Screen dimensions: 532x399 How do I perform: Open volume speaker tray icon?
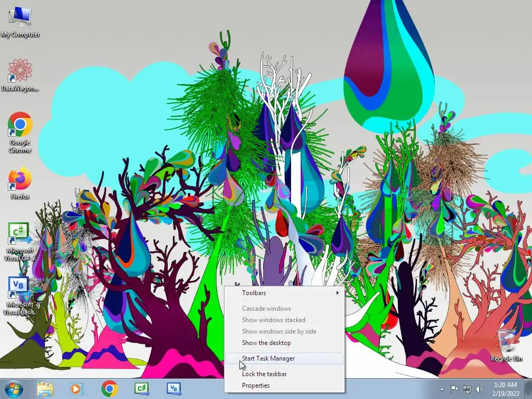pyautogui.click(x=480, y=389)
